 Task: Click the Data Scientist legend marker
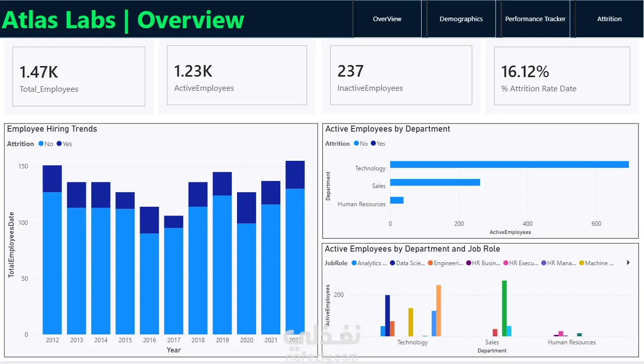click(x=392, y=263)
